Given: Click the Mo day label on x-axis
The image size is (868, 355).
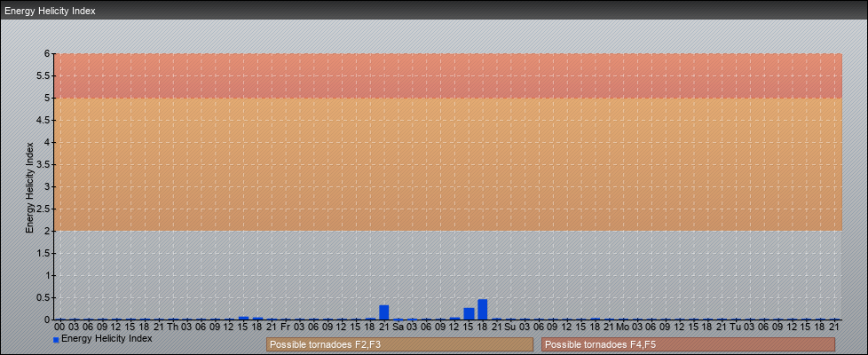Looking at the screenshot, I should pos(623,327).
